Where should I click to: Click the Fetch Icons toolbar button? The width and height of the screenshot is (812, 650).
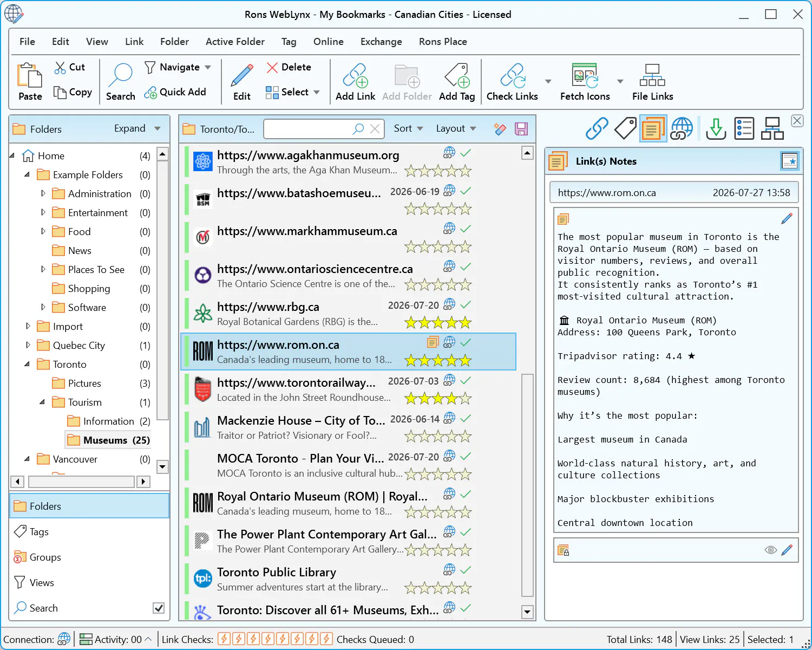point(585,81)
